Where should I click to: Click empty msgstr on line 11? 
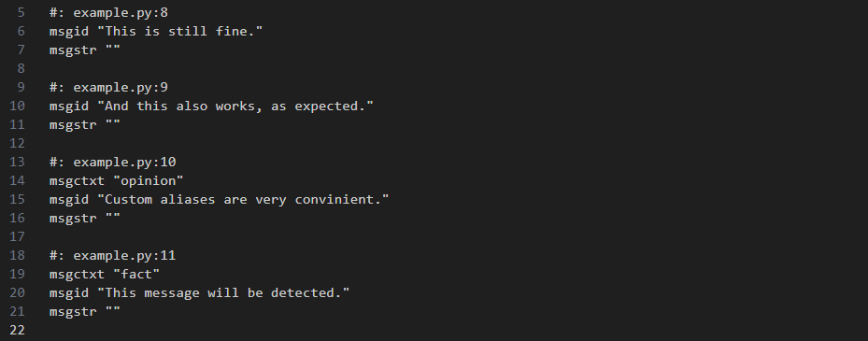(x=85, y=124)
